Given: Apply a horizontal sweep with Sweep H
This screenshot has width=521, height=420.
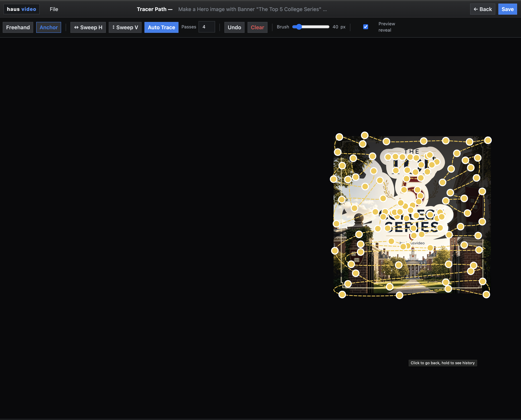Looking at the screenshot, I should point(88,27).
